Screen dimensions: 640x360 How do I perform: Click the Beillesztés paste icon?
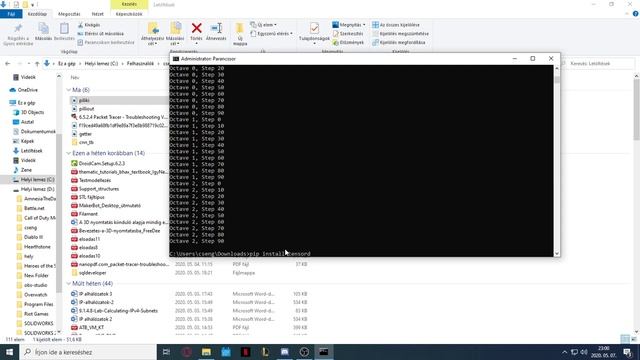64,29
